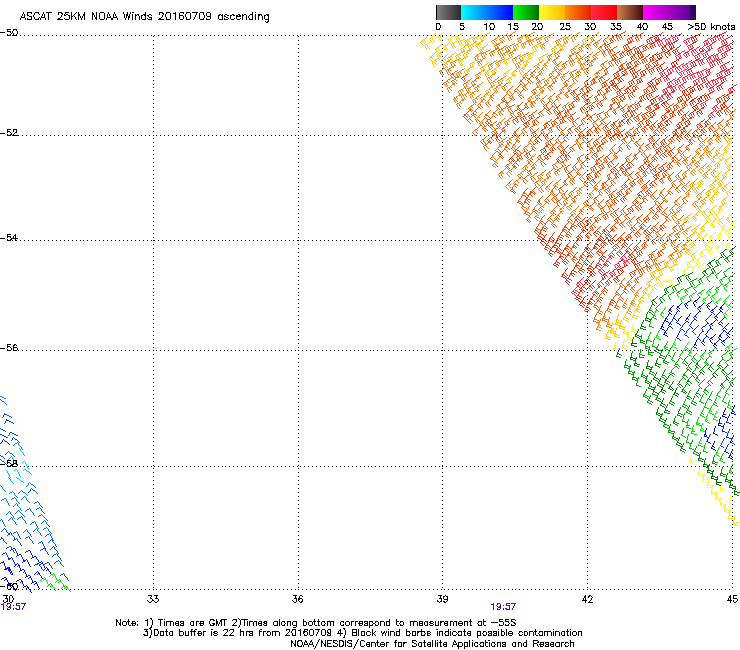Click the '35' knots scale label
This screenshot has height=650, width=740.
[616, 27]
